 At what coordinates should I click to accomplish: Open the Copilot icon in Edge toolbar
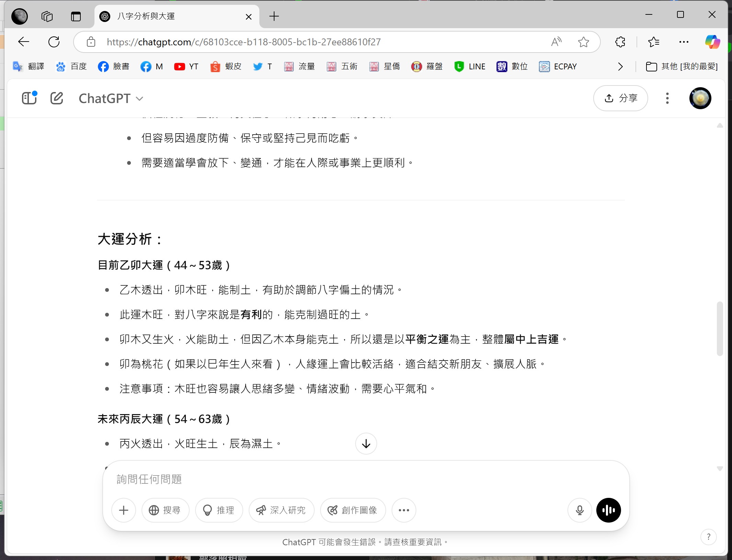[x=712, y=42]
